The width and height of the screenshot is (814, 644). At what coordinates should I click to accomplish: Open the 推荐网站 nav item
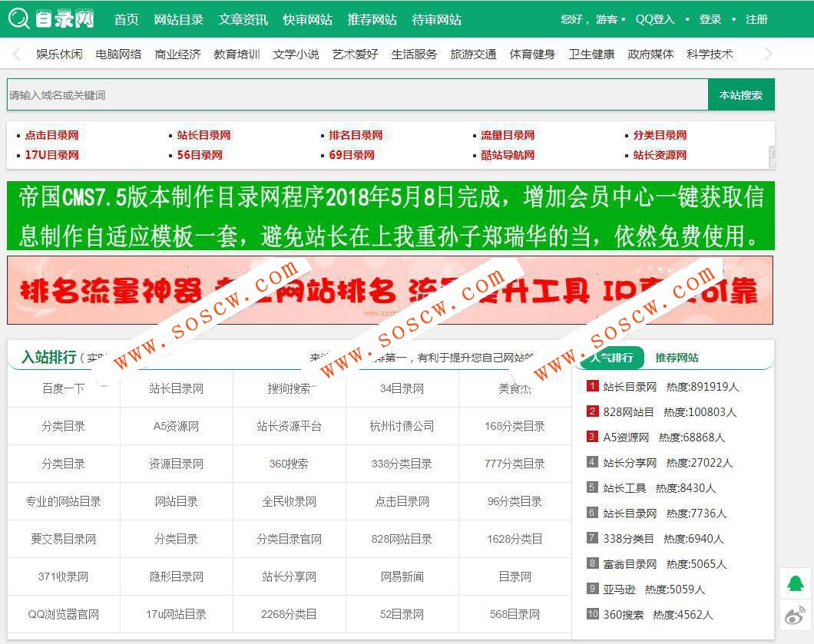point(372,20)
